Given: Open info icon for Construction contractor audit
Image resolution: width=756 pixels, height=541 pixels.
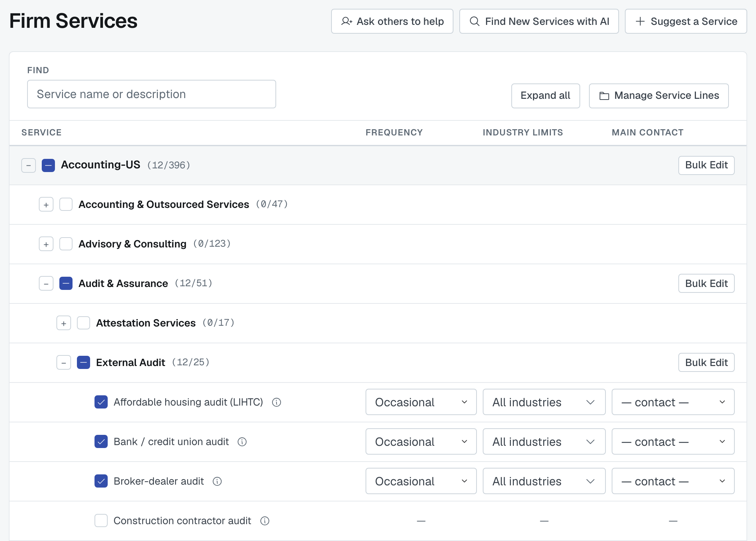Looking at the screenshot, I should [x=265, y=521].
